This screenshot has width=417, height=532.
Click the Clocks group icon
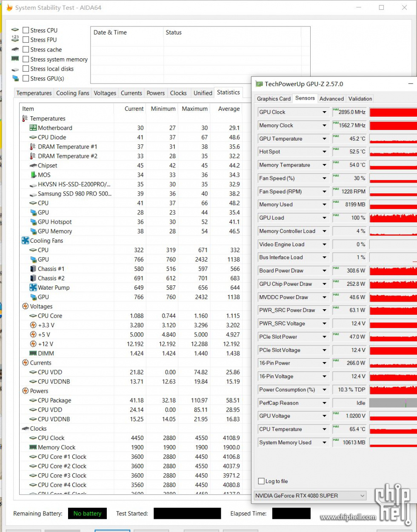click(25, 428)
